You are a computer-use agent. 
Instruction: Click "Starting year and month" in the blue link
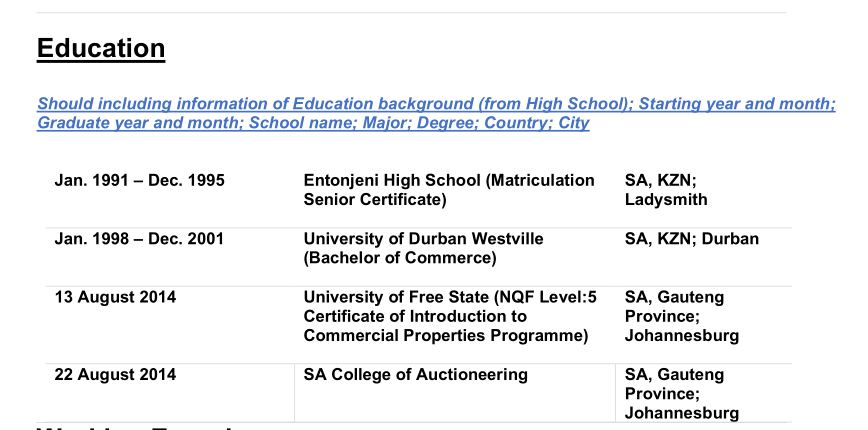coord(736,104)
